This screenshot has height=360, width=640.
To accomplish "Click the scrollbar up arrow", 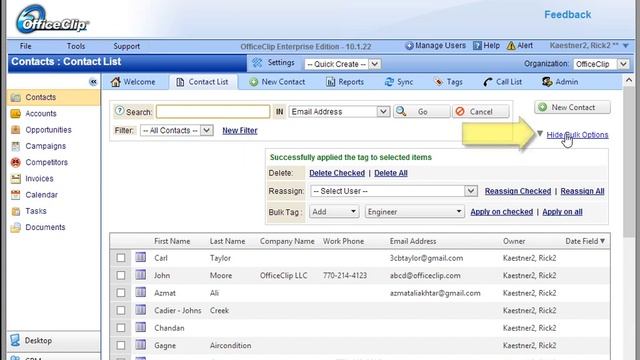I will (x=629, y=80).
